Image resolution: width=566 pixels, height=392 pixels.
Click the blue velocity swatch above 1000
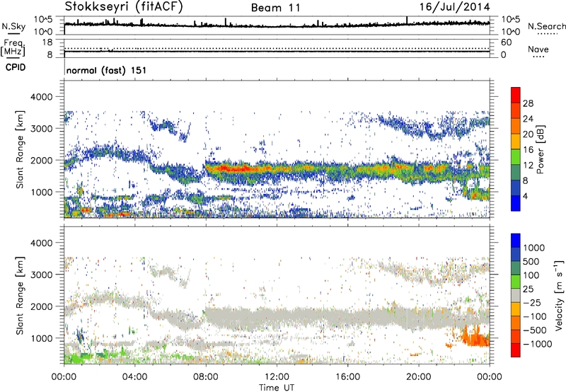516,241
